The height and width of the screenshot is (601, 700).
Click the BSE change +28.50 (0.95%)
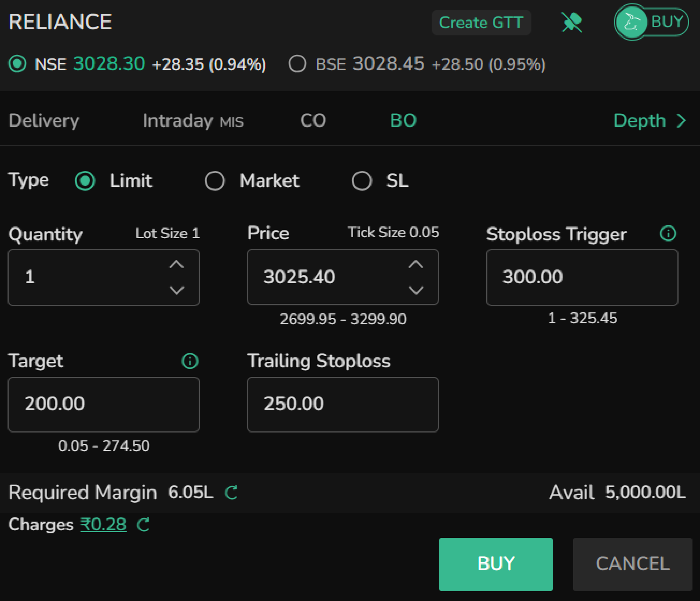(x=489, y=64)
